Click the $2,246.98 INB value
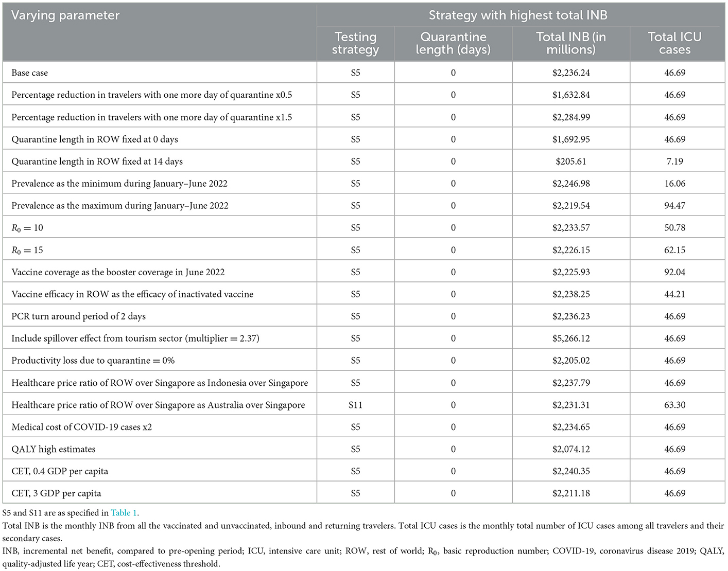 coord(571,184)
